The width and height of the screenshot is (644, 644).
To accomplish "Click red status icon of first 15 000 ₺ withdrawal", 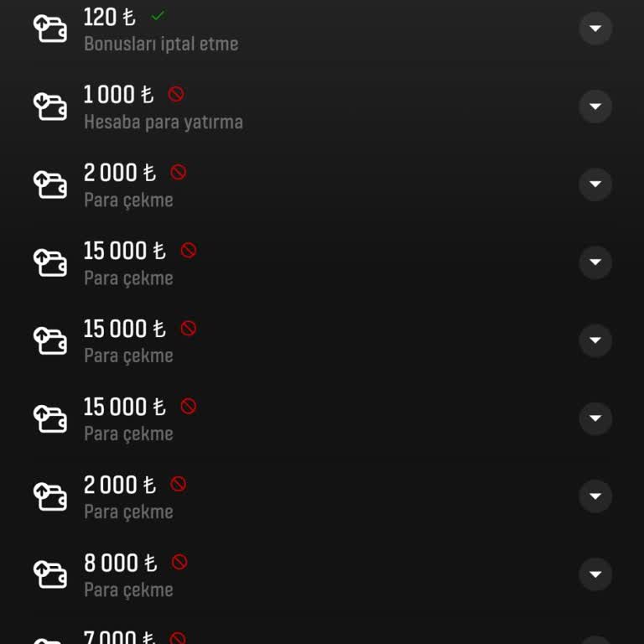I will [189, 250].
